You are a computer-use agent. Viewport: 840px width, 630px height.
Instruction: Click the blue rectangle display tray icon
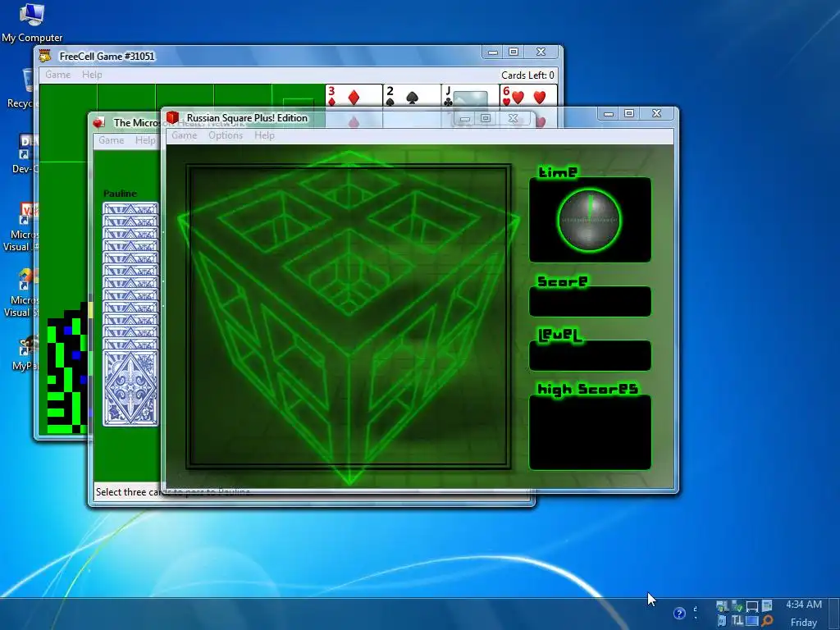click(752, 621)
